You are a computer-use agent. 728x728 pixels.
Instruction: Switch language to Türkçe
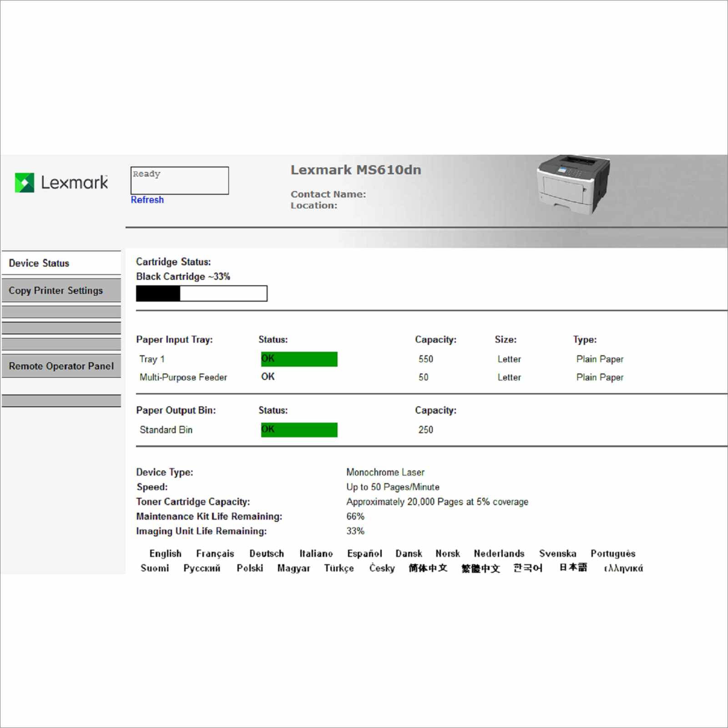pos(339,568)
